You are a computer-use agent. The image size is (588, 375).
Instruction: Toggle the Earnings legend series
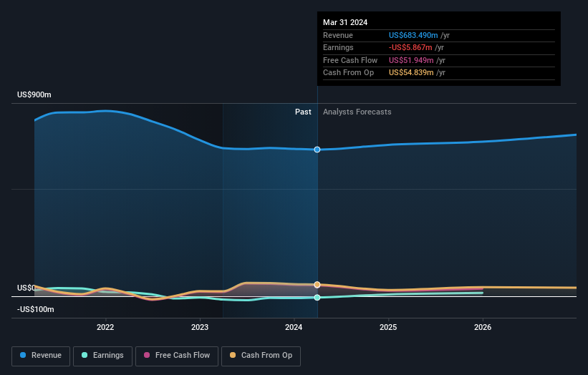click(102, 356)
